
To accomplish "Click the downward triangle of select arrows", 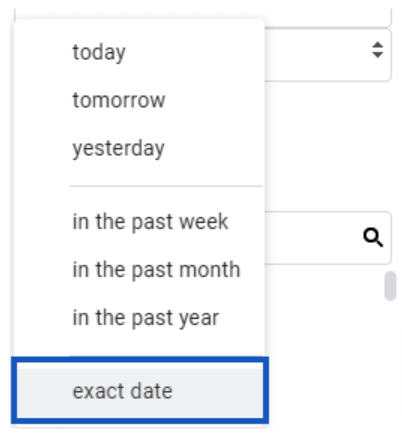I will [377, 55].
